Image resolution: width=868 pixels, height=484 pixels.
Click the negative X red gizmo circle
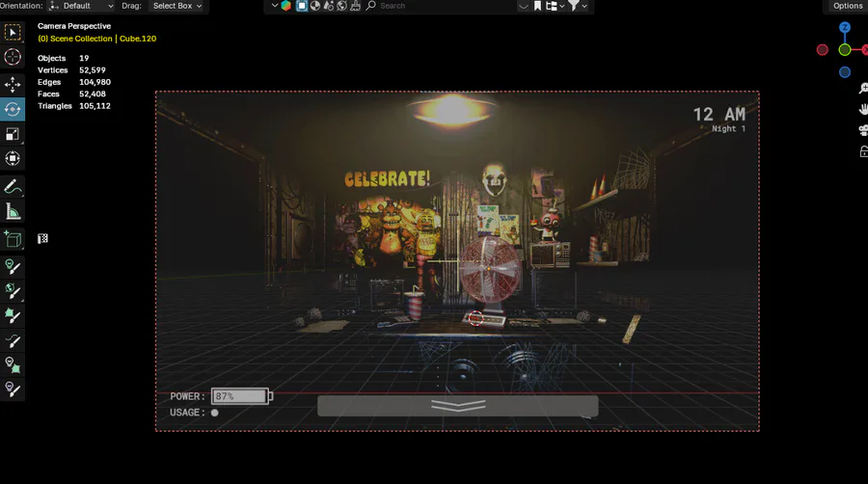822,50
